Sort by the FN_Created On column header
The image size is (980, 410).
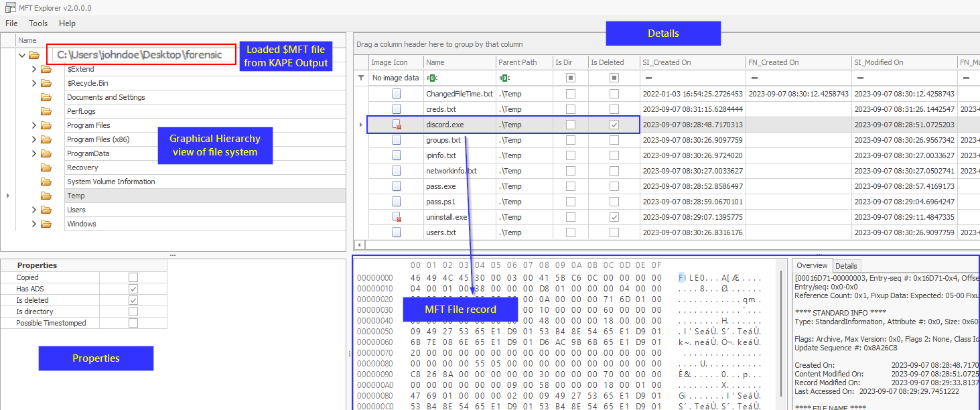coord(798,62)
